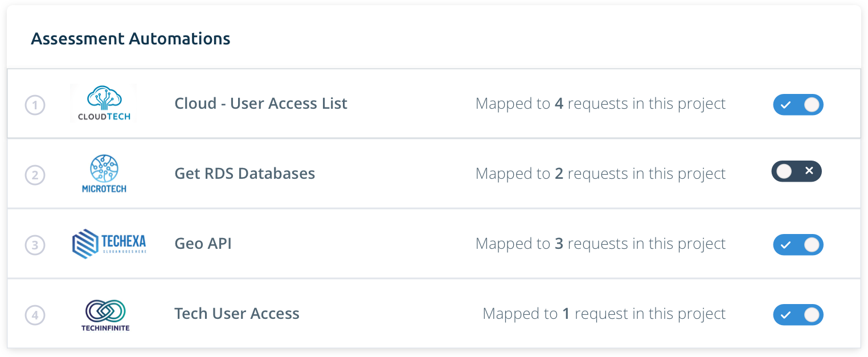This screenshot has width=868, height=357.
Task: Click the Techexa logo icon
Action: coord(109,244)
